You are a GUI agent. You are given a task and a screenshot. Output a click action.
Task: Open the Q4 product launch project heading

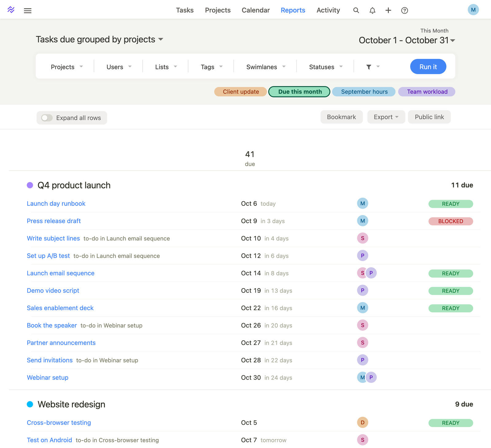pyautogui.click(x=74, y=185)
